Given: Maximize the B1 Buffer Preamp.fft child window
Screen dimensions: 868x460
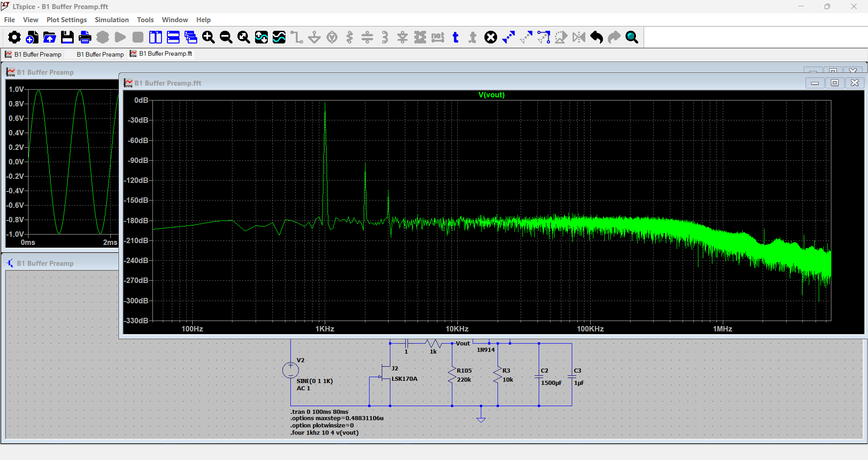Looking at the screenshot, I should (835, 83).
